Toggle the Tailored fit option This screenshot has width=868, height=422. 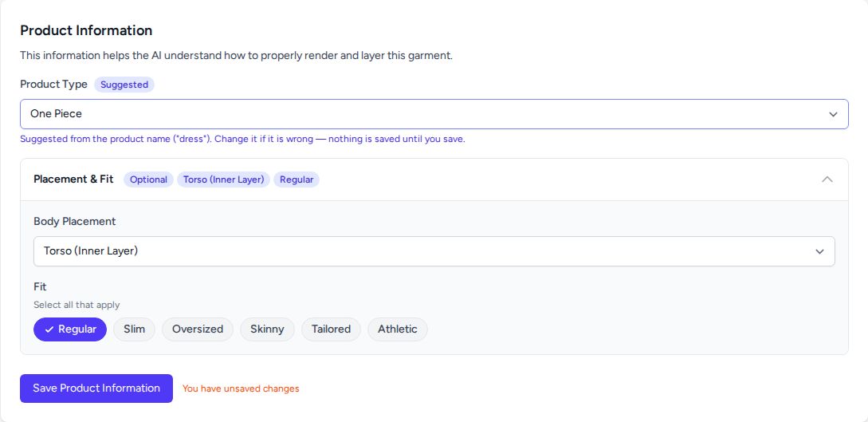click(x=331, y=329)
